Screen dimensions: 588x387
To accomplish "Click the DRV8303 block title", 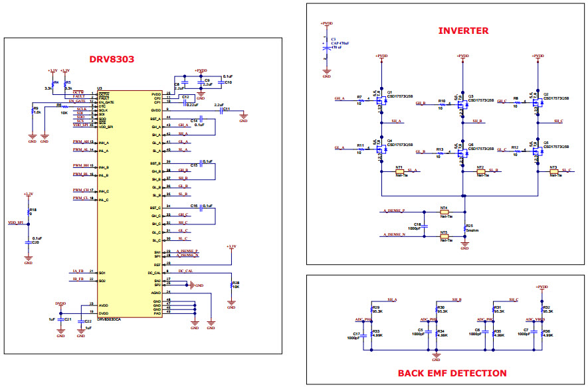I will click(112, 59).
